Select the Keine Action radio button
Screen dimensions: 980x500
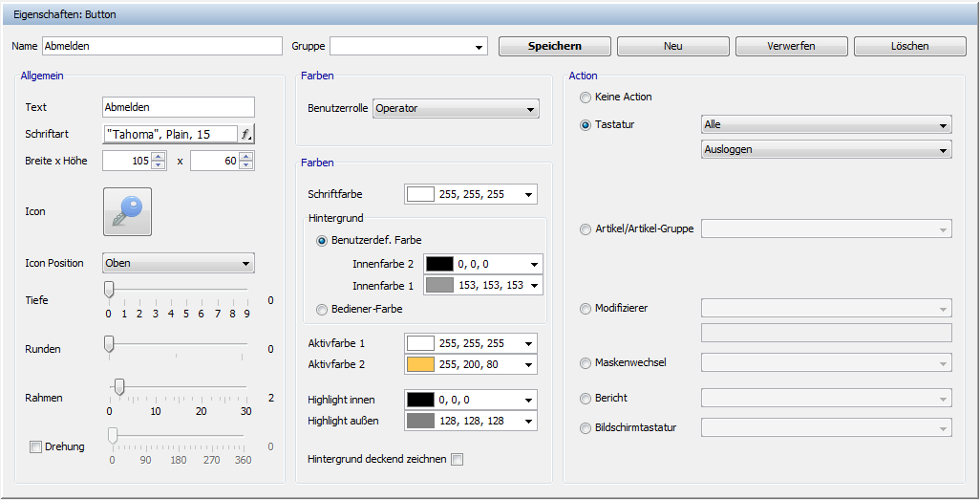tap(585, 97)
